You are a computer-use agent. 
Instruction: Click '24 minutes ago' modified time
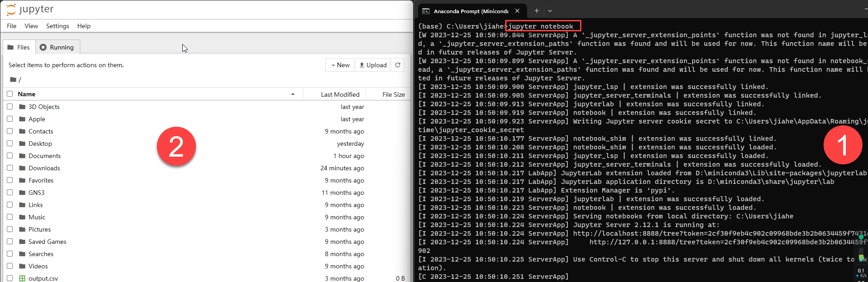[x=342, y=168]
